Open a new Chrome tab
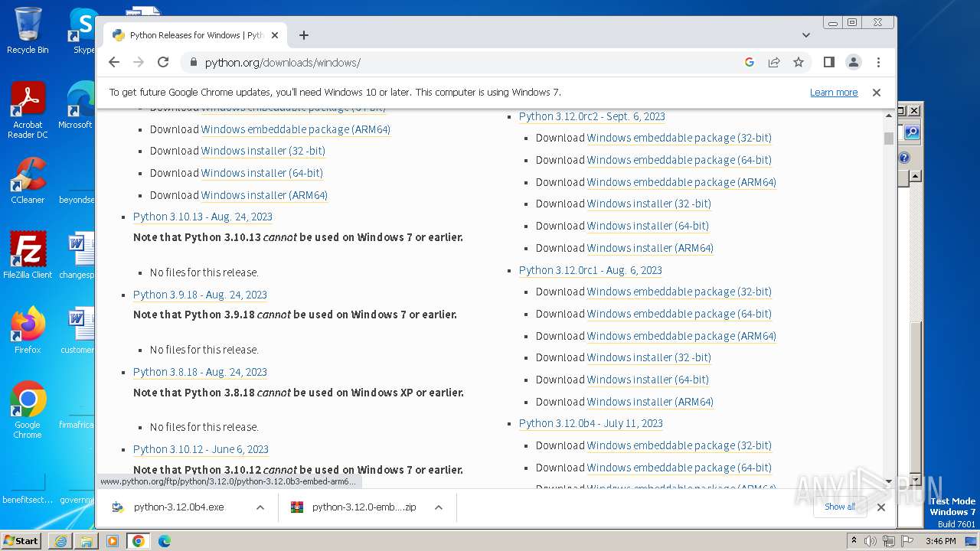 [x=304, y=35]
